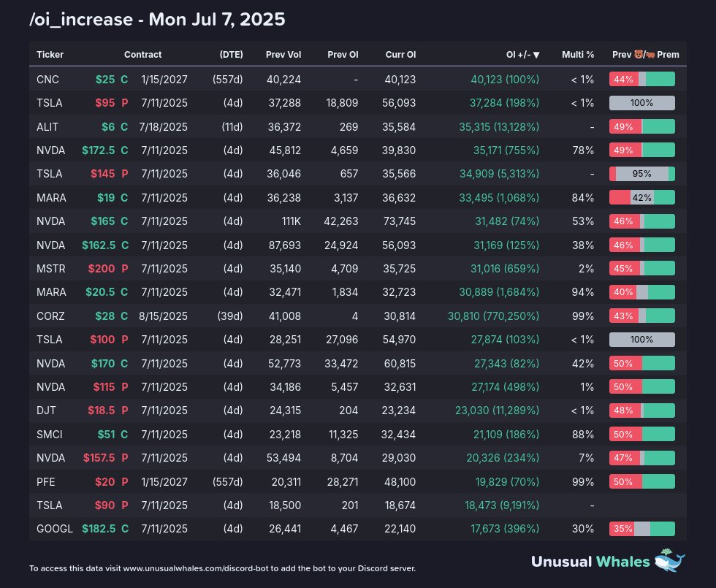Click the 111K previous volume value
The image size is (716, 588).
[x=292, y=221]
